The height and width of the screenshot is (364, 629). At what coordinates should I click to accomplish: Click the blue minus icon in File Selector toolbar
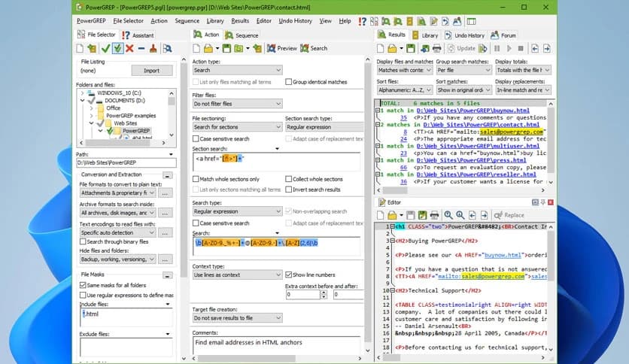[141, 48]
